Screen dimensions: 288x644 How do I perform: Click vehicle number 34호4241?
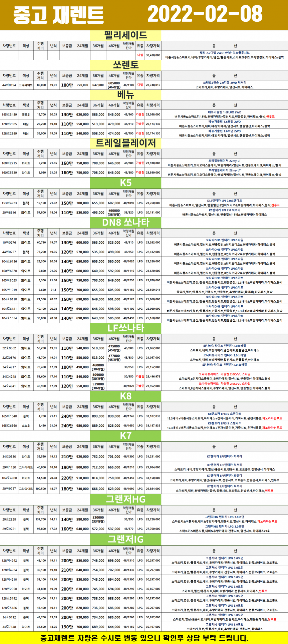(x=9, y=386)
